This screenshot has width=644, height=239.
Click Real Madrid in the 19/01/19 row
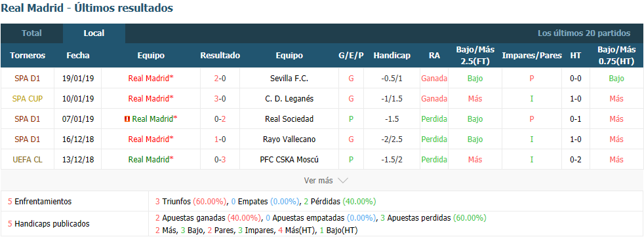151,79
